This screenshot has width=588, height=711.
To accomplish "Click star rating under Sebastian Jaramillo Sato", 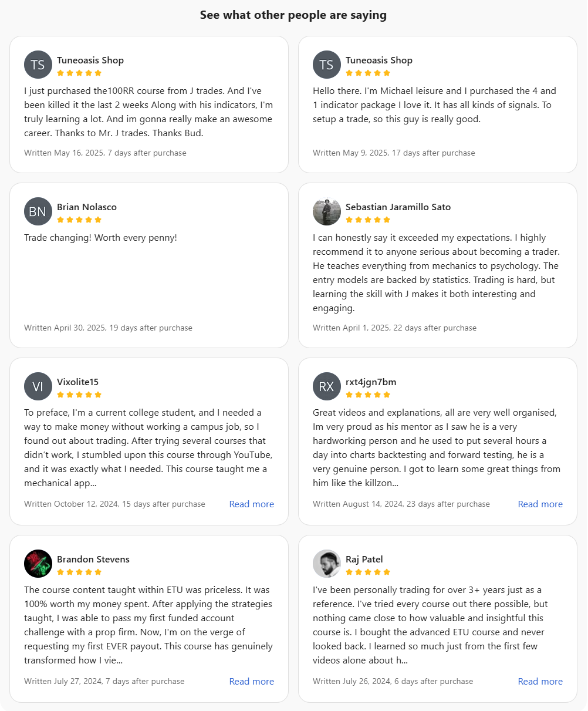I will point(368,220).
